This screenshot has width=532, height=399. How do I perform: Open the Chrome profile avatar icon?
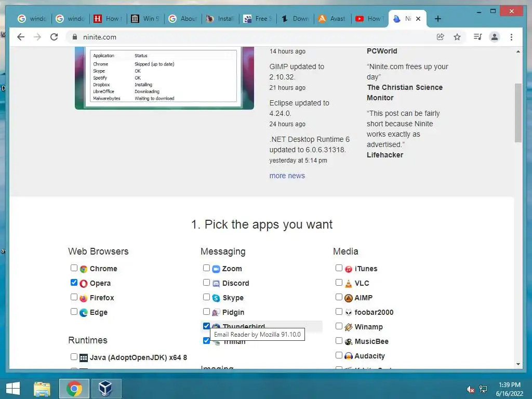pyautogui.click(x=495, y=37)
